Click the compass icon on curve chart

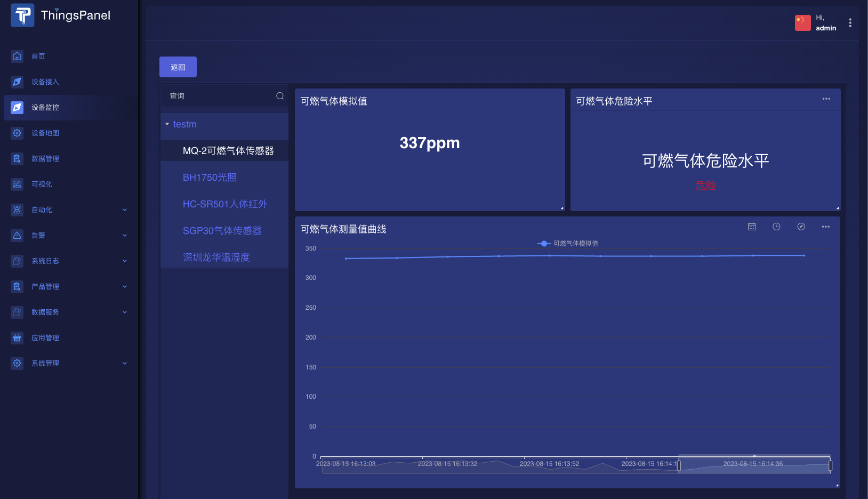tap(801, 227)
